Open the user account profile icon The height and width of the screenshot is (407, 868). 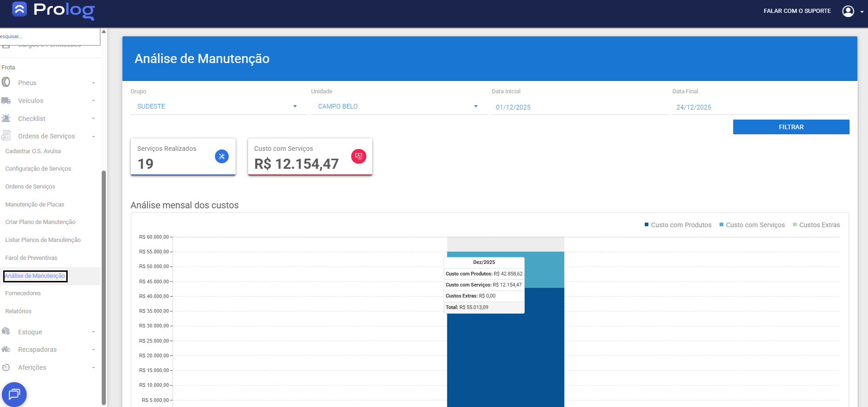click(848, 11)
